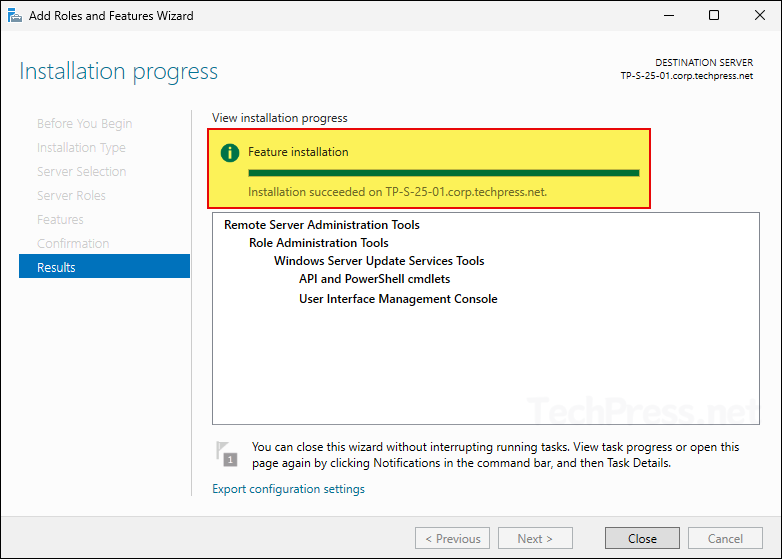Select the Confirmation step in the sidebar

coord(73,244)
